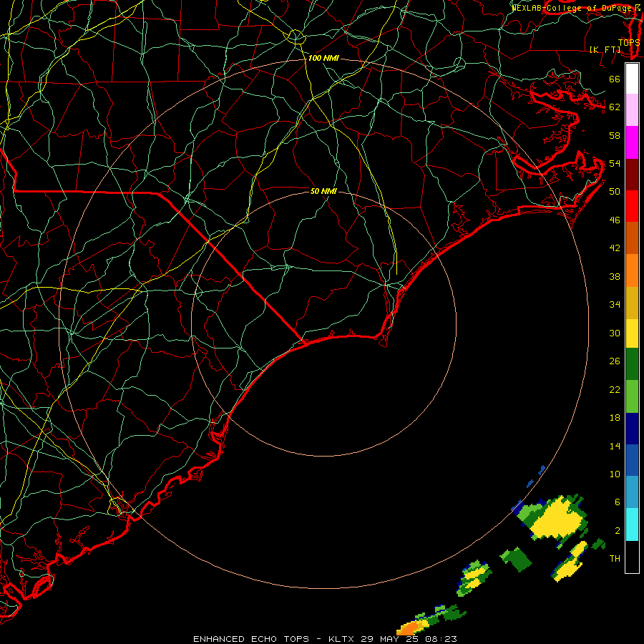Click the largest yellow echo cell offshore
Viewport: 644px width, 644px height.
pos(555,519)
